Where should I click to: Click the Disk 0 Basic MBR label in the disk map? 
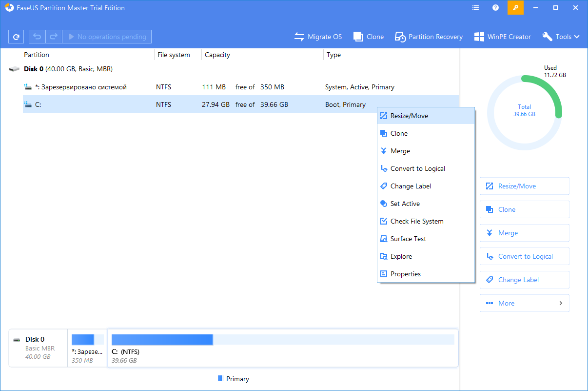39,348
